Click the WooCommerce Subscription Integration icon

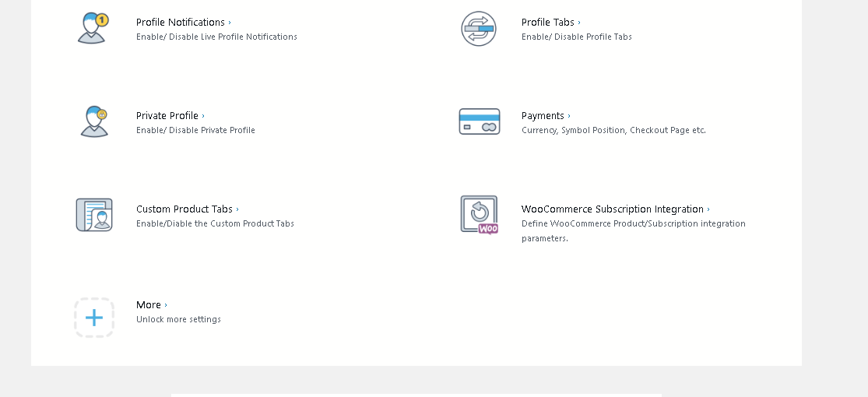point(479,215)
